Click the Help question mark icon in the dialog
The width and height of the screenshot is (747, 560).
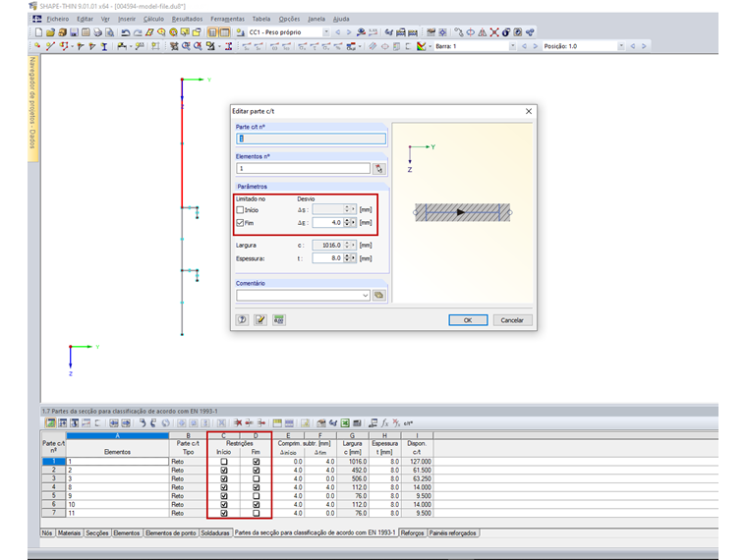[243, 320]
